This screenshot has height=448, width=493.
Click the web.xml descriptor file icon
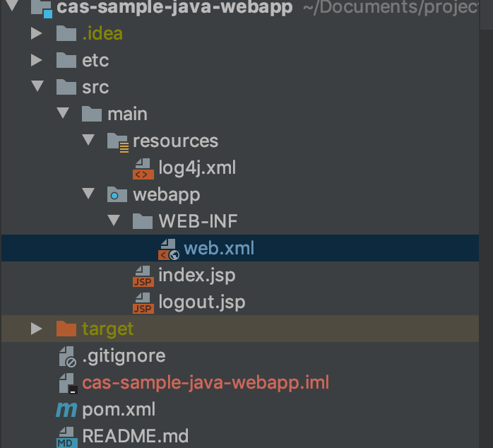click(x=168, y=249)
